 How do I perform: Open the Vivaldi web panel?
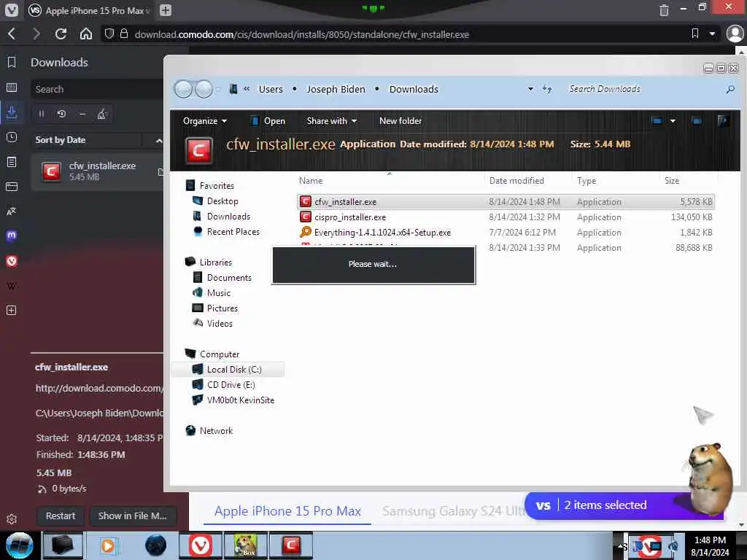12,261
